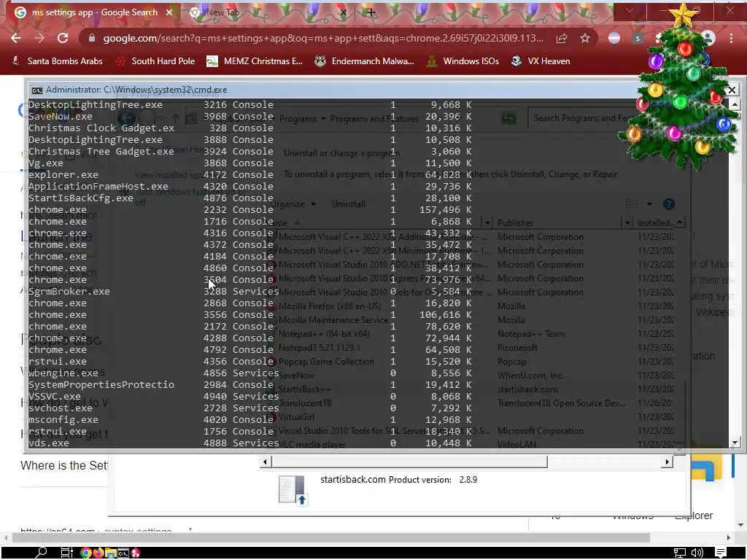
Task: Focus the Chrome address bar
Action: tap(323, 38)
